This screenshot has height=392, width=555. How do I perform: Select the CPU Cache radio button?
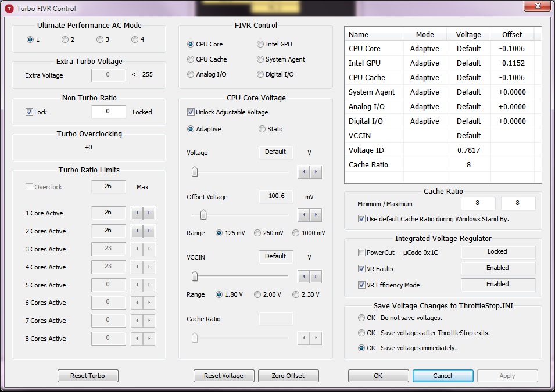pos(191,59)
